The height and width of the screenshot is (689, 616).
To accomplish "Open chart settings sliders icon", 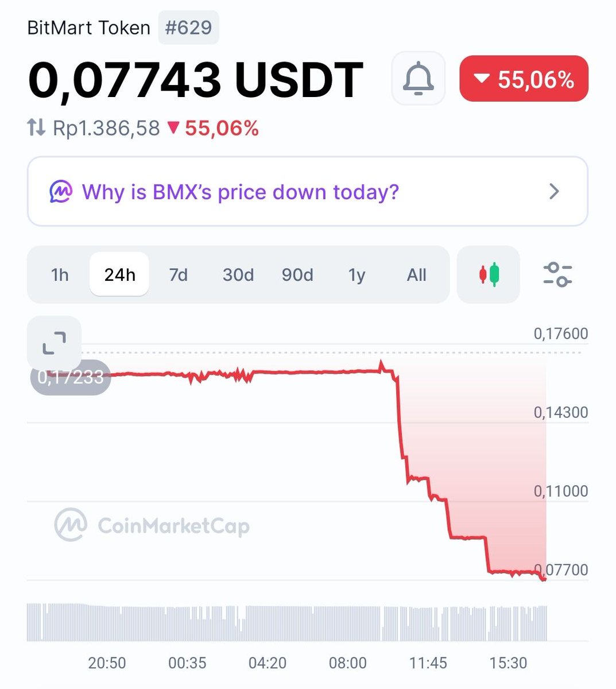I will pos(557,274).
